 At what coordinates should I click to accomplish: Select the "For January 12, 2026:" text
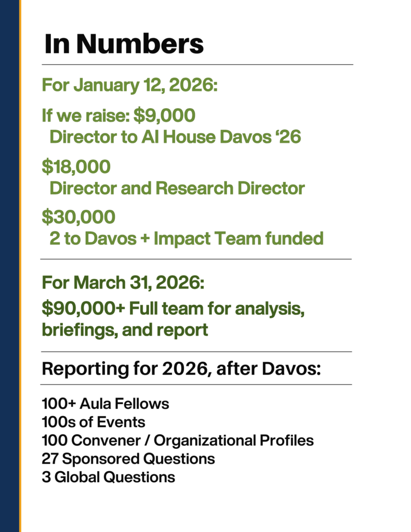(x=128, y=85)
